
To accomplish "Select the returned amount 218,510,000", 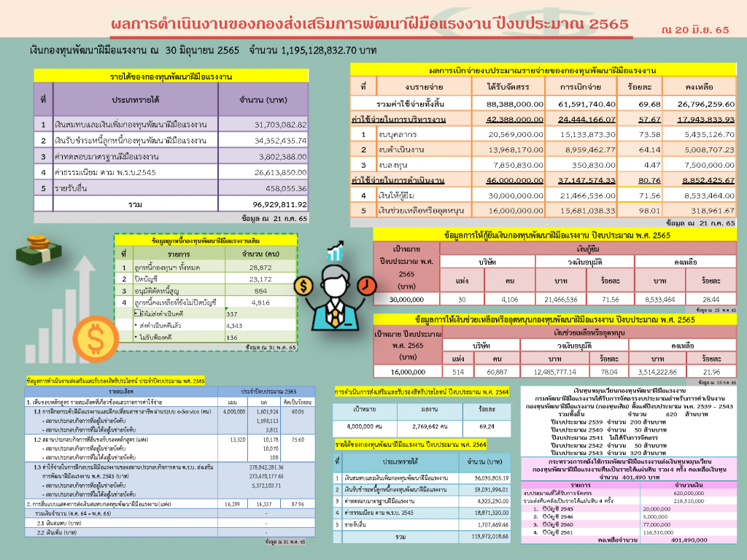I will tap(689, 501).
